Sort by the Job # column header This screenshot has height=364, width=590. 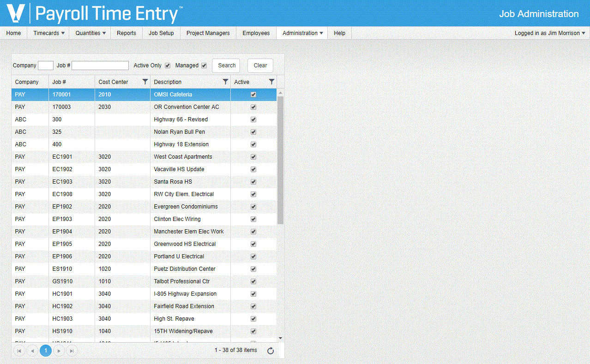click(x=72, y=82)
